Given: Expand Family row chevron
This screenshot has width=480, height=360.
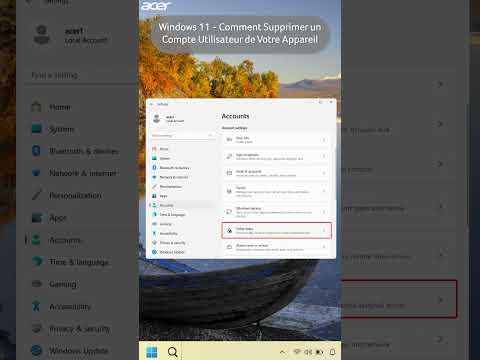Looking at the screenshot, I should pyautogui.click(x=324, y=191).
